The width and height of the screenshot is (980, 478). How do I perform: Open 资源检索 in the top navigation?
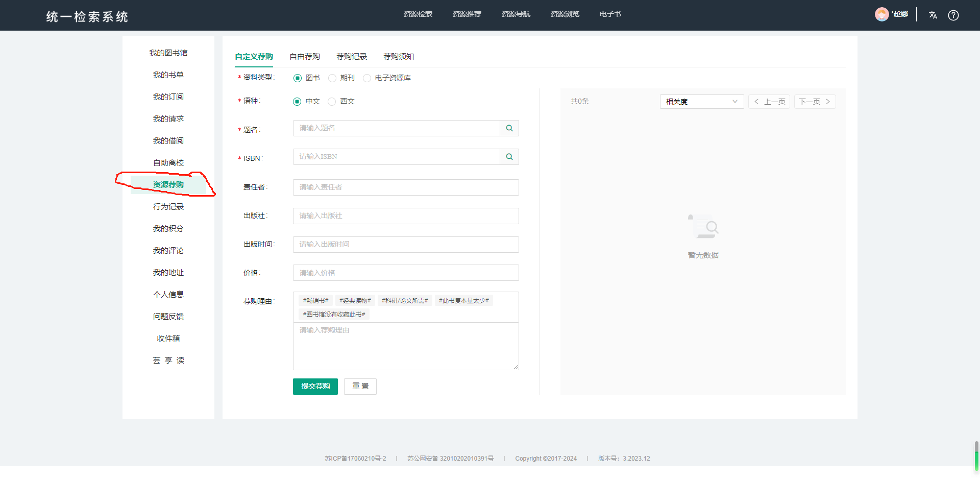click(418, 14)
